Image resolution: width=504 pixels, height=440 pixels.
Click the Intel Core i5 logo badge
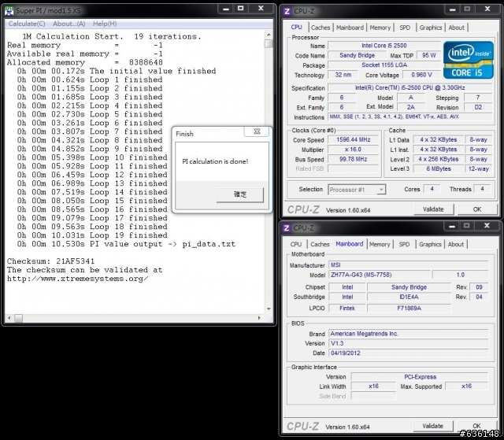[469, 60]
